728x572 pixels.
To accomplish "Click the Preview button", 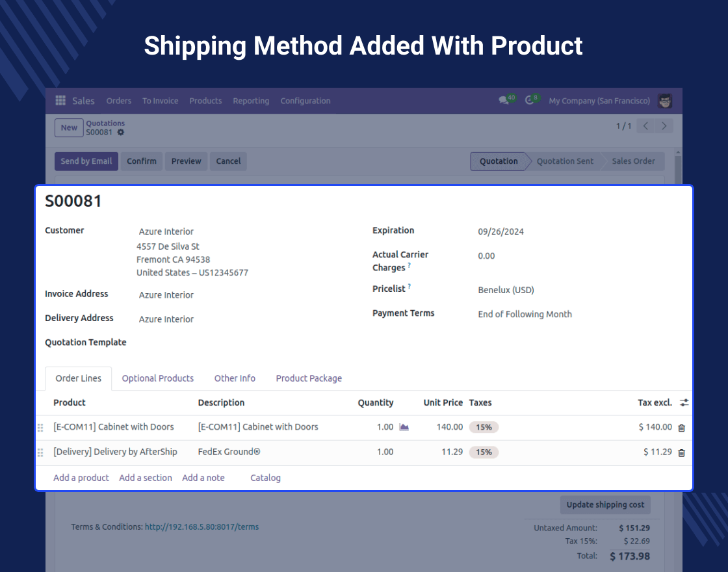I will [186, 161].
